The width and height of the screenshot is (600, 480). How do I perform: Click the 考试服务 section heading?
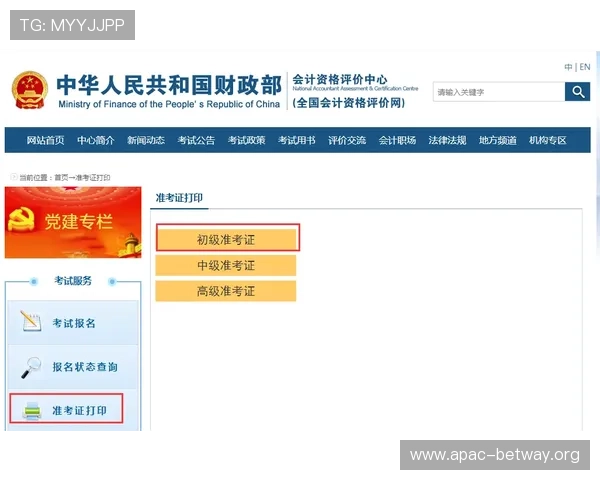coord(73,281)
